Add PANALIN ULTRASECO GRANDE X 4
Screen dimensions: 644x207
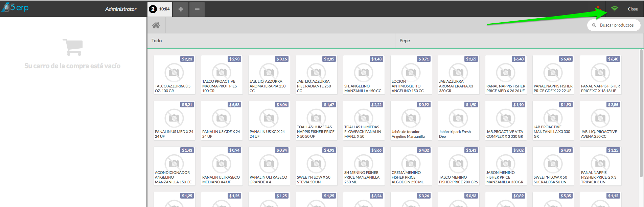[269, 166]
